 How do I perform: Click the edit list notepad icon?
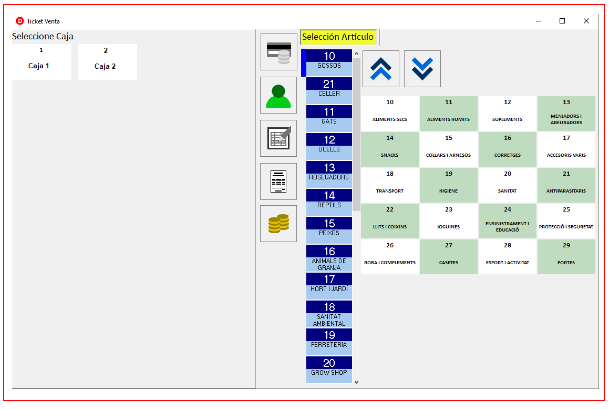[x=278, y=138]
